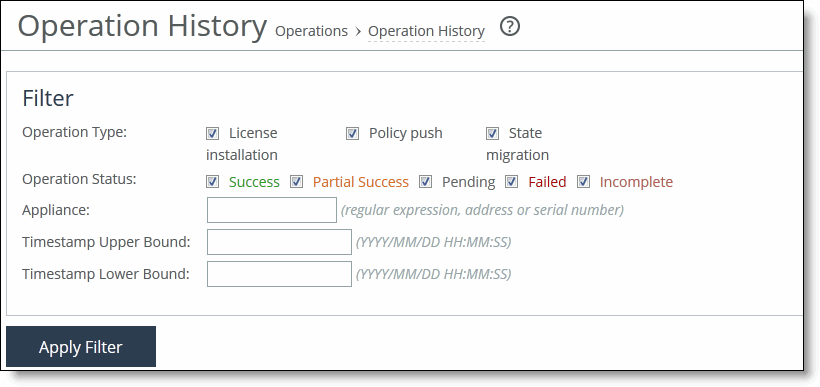Disable the Pending status checkbox
The width and height of the screenshot is (820, 387).
426,182
